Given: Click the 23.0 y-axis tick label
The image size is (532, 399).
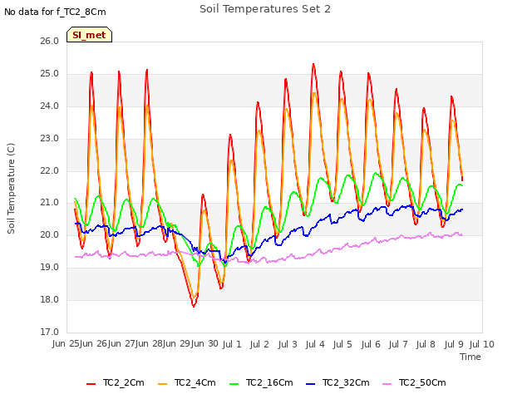Looking at the screenshot, I should click(50, 139).
